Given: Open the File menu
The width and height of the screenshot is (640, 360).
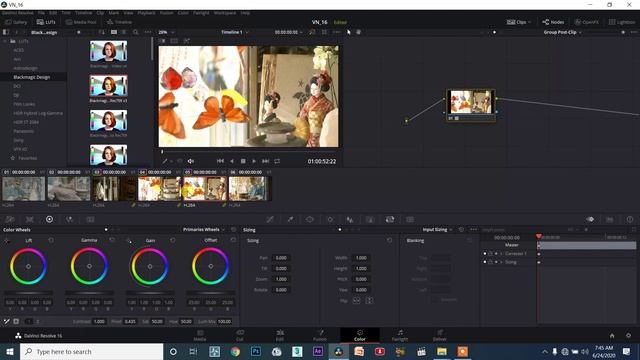Looking at the screenshot, I should [41, 13].
